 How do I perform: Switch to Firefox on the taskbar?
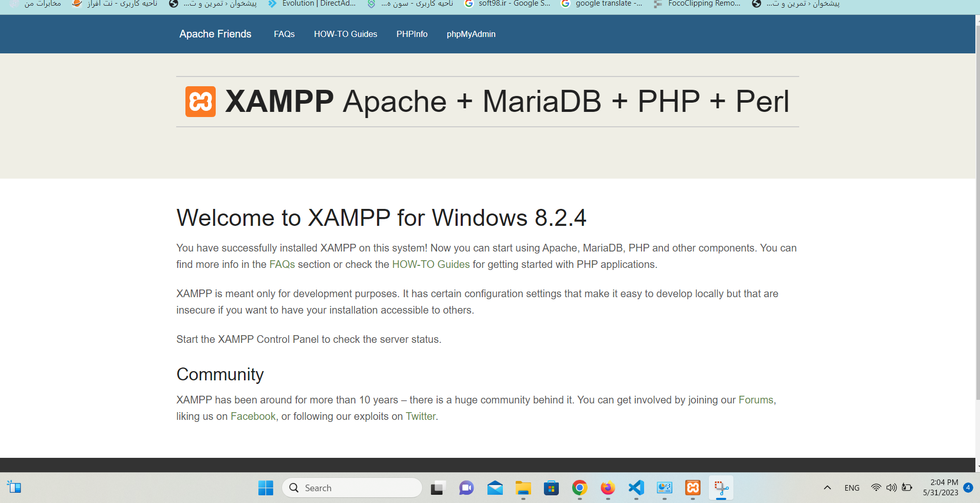608,488
